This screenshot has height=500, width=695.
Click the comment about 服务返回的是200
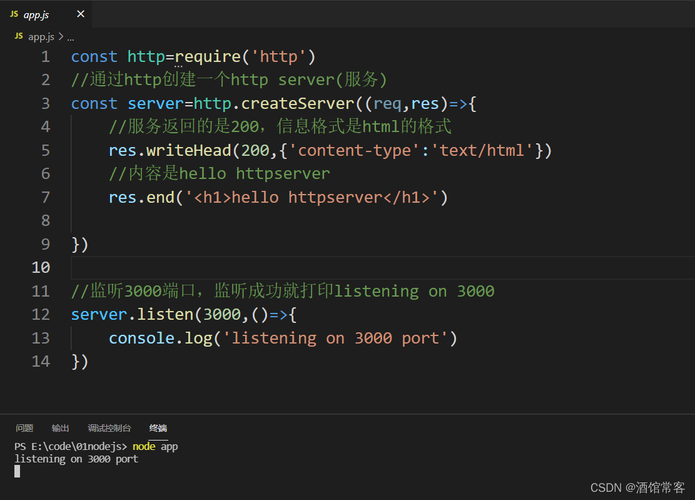point(280,127)
